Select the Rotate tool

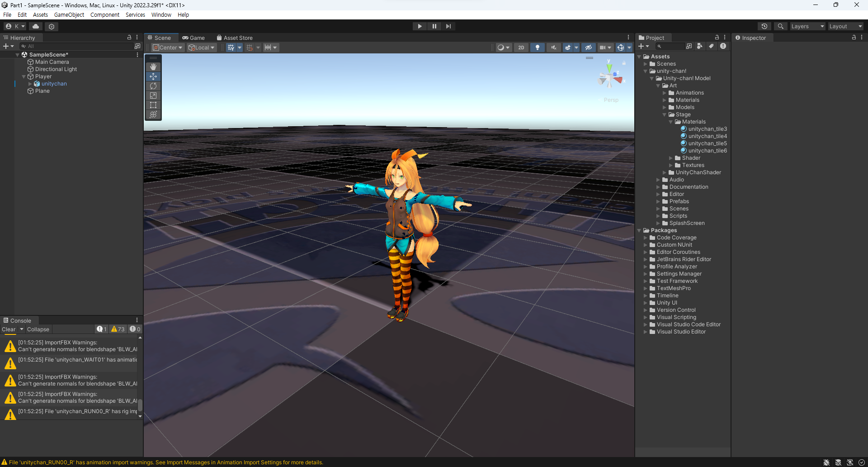pyautogui.click(x=153, y=86)
